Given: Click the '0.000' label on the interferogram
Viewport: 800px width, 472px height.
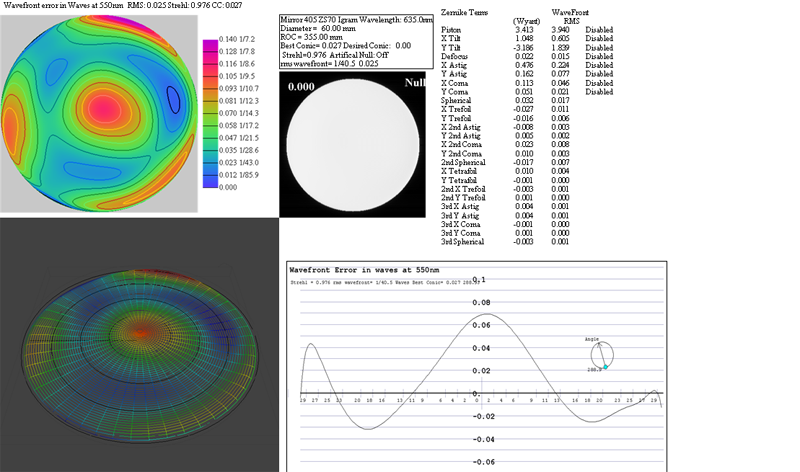Looking at the screenshot, I should [x=301, y=87].
